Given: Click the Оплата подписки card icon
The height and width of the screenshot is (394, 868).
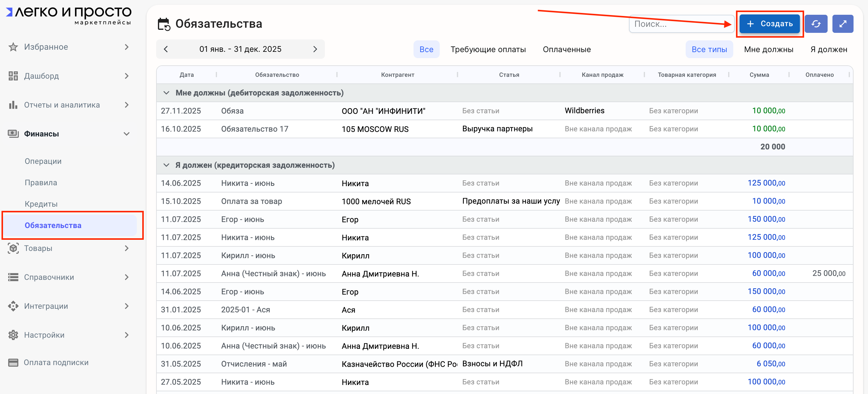Looking at the screenshot, I should pos(13,362).
